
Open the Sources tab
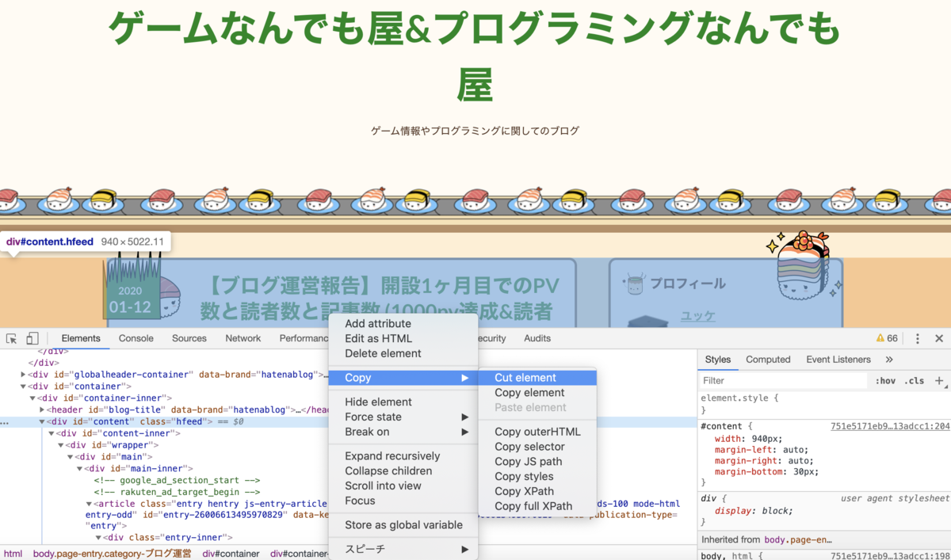(189, 338)
